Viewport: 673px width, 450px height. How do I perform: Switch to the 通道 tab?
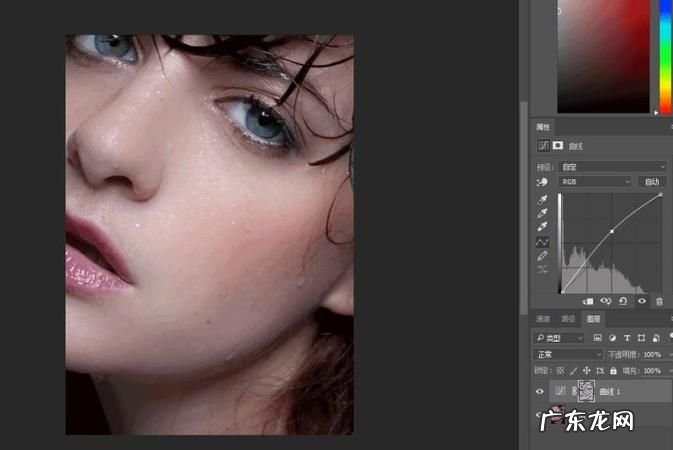pos(543,319)
